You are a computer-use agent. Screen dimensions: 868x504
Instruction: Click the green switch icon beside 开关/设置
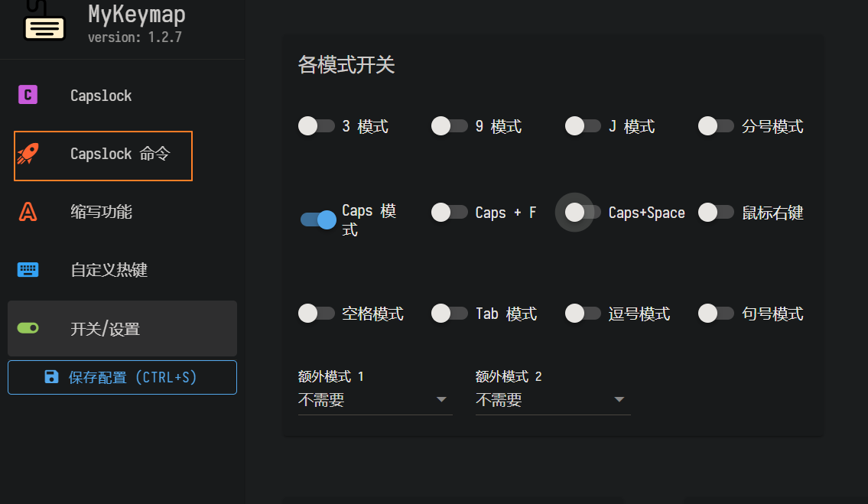tap(28, 327)
